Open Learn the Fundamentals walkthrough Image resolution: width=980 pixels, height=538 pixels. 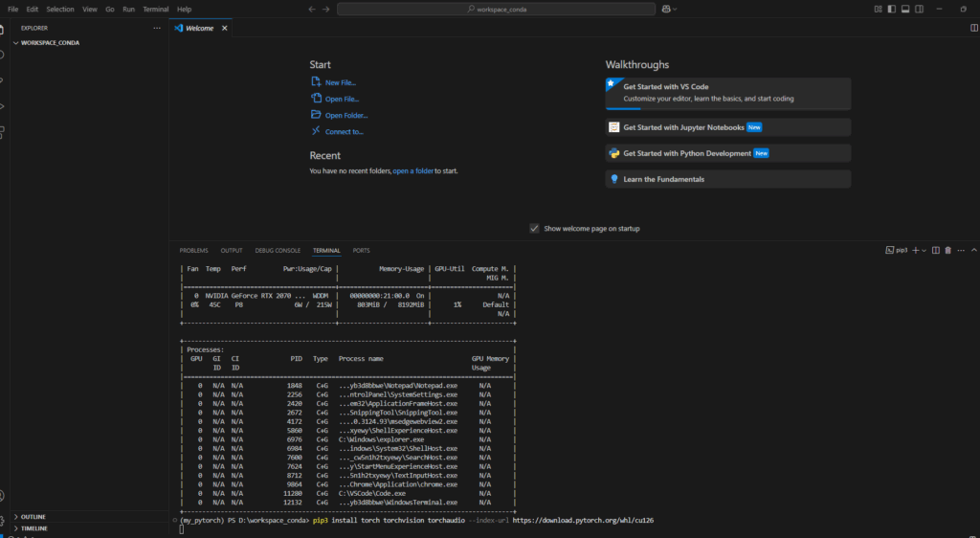tap(728, 179)
